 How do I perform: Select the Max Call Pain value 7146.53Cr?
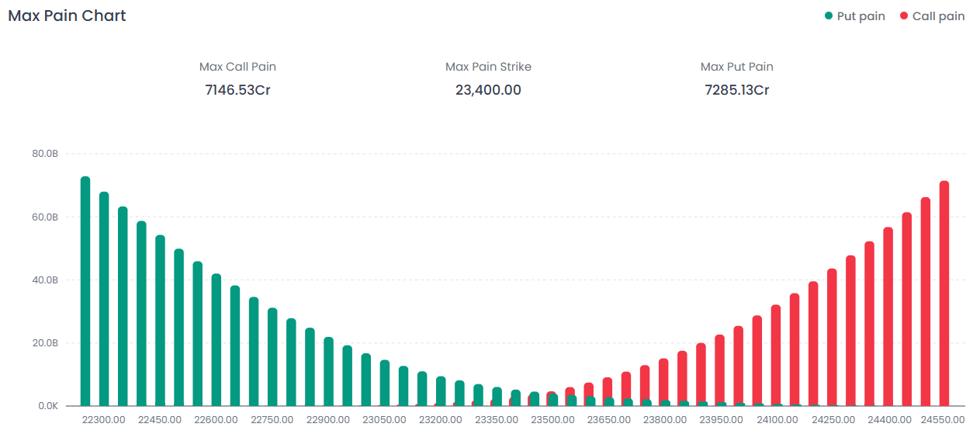[x=237, y=90]
